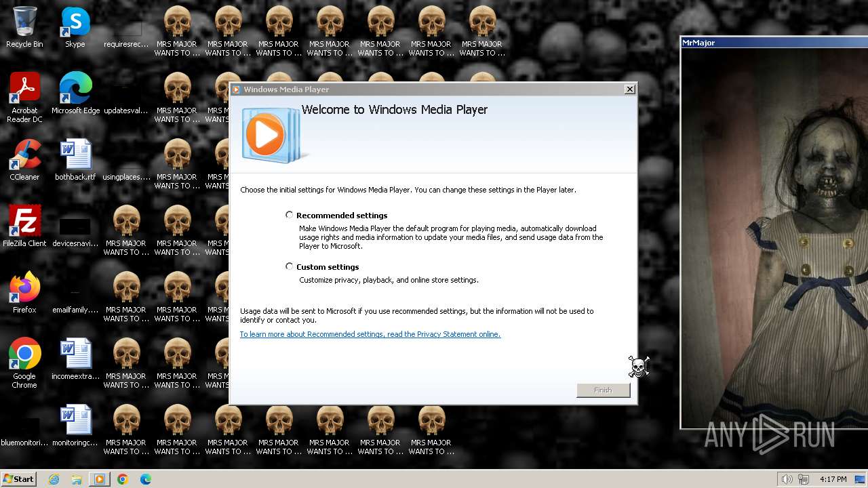868x488 pixels.
Task: Click the Show desktop button
Action: [x=861, y=479]
